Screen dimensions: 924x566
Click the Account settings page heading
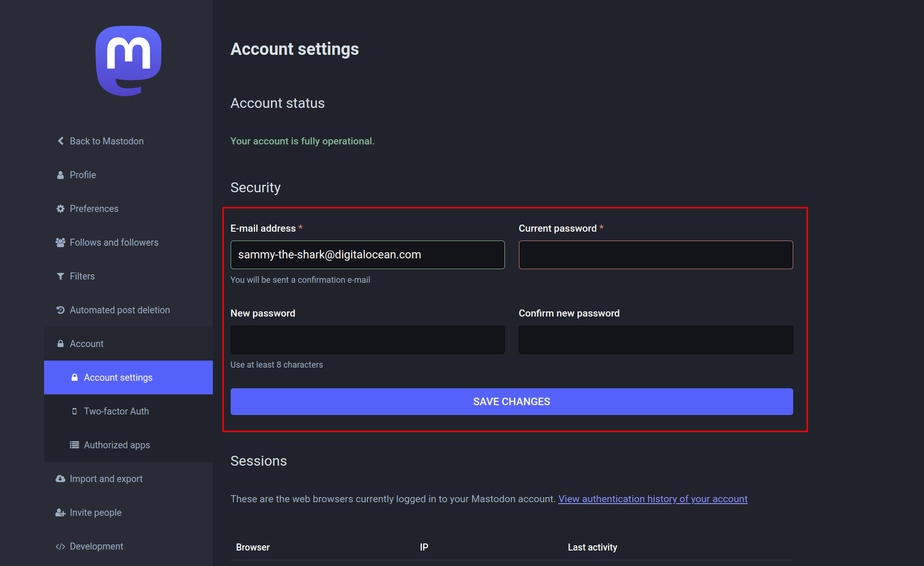294,49
